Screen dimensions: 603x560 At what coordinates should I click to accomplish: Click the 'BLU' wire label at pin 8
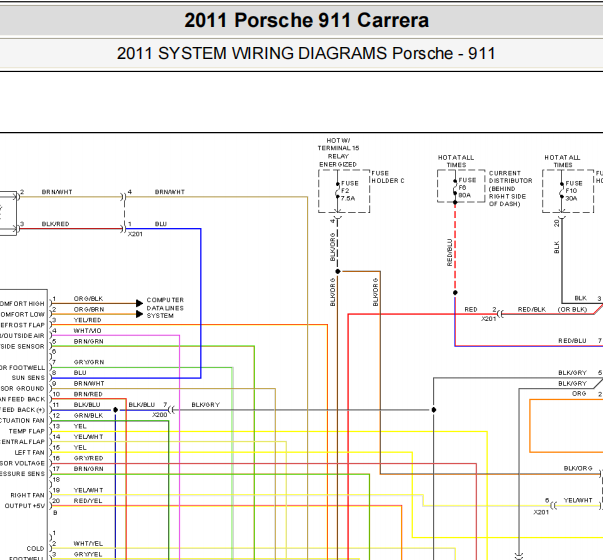click(x=80, y=373)
